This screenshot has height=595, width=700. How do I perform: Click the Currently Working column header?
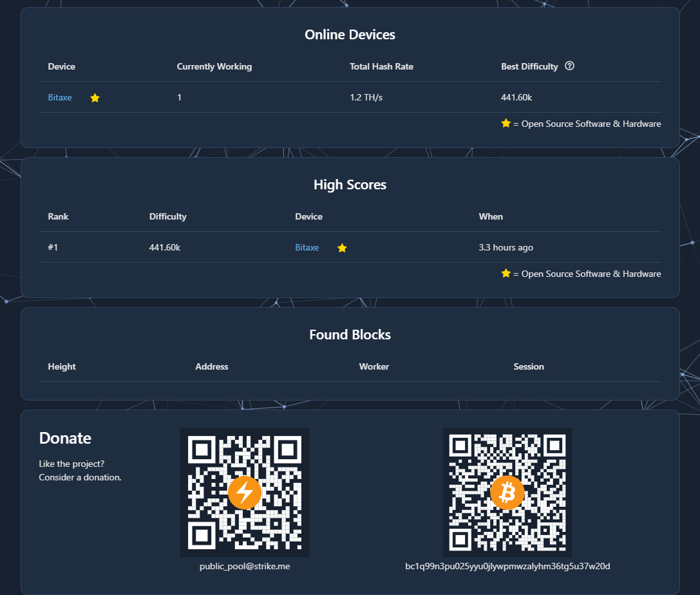(214, 66)
